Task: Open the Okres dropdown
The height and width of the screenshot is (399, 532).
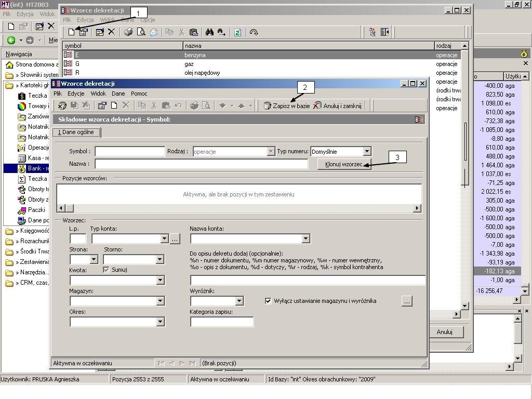Action: click(161, 322)
